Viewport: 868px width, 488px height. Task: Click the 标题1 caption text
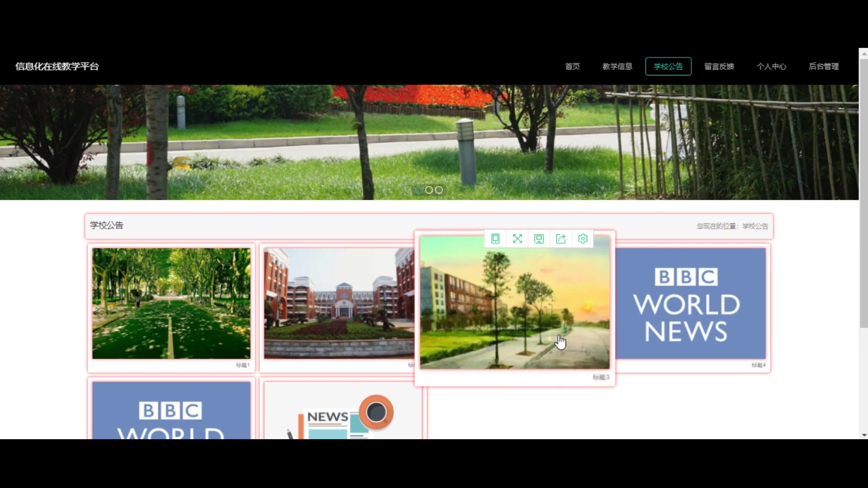point(243,365)
